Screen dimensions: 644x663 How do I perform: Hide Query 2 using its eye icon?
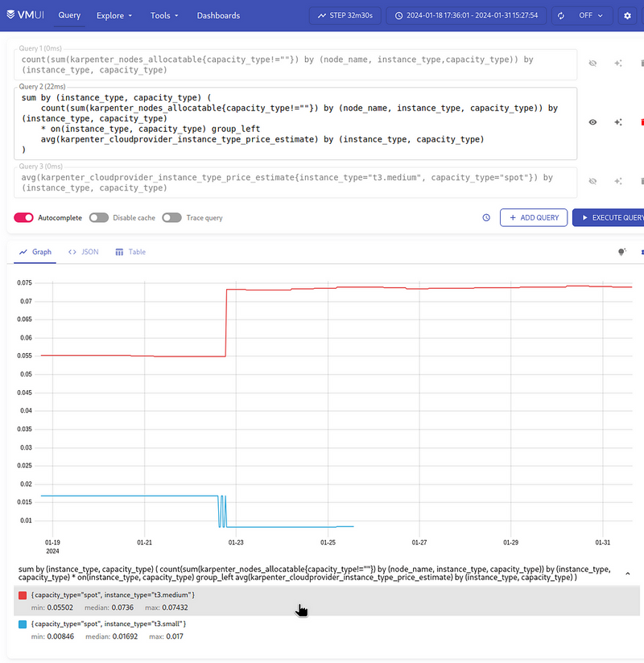(x=592, y=122)
